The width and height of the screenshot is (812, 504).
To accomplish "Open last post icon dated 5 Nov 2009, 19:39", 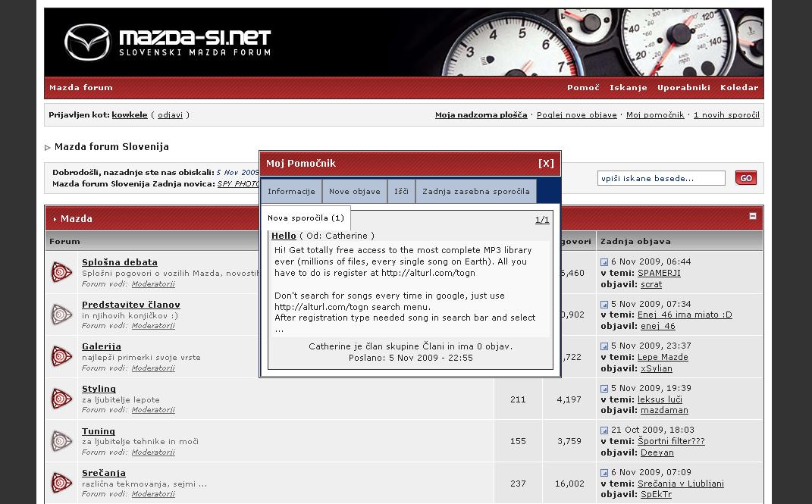I will click(604, 389).
